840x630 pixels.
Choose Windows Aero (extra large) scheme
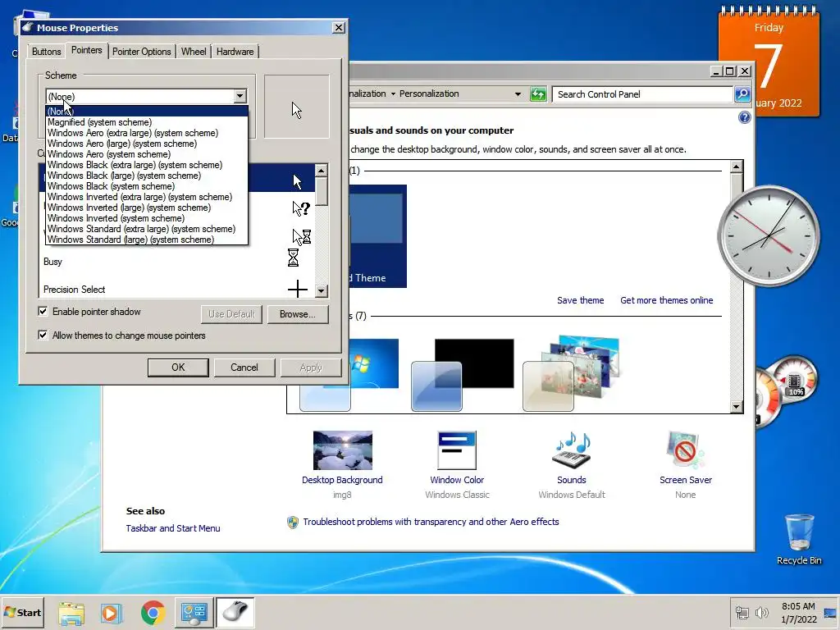(x=146, y=133)
